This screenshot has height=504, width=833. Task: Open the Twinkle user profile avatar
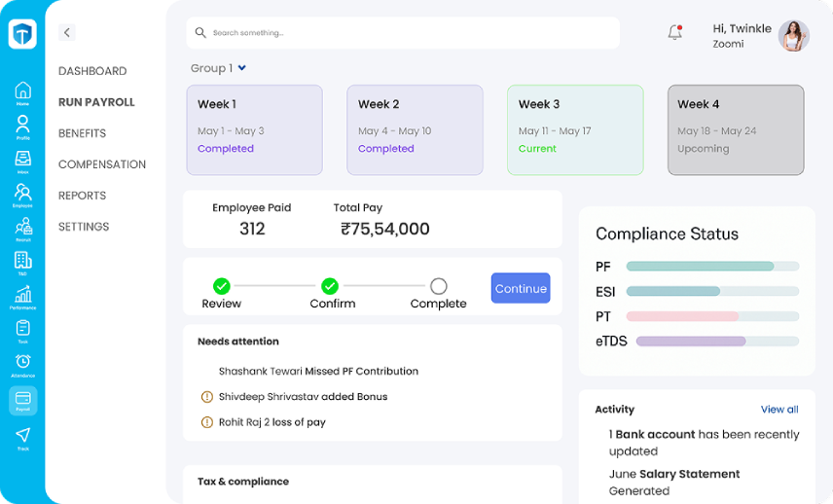[x=793, y=36]
